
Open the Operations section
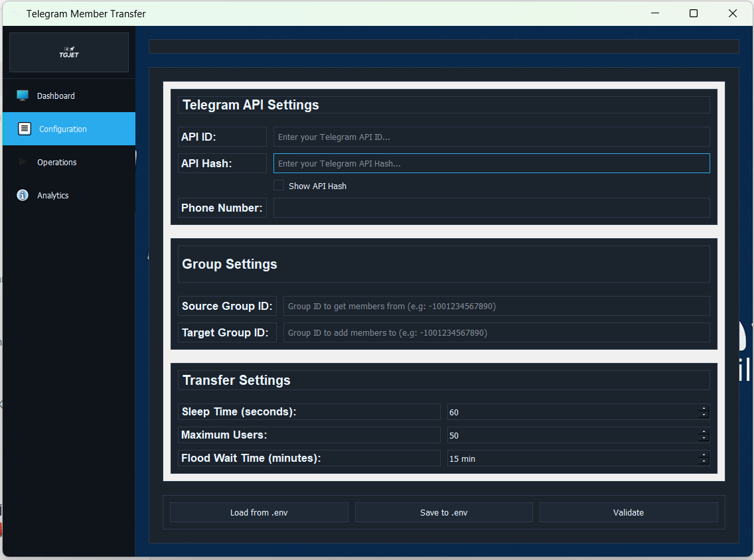(x=57, y=162)
